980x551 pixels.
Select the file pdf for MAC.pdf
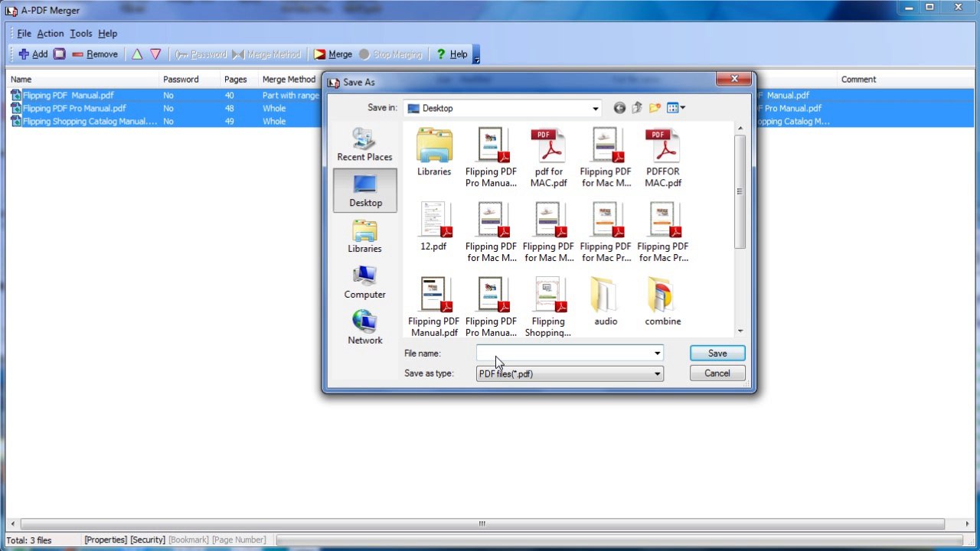549,158
